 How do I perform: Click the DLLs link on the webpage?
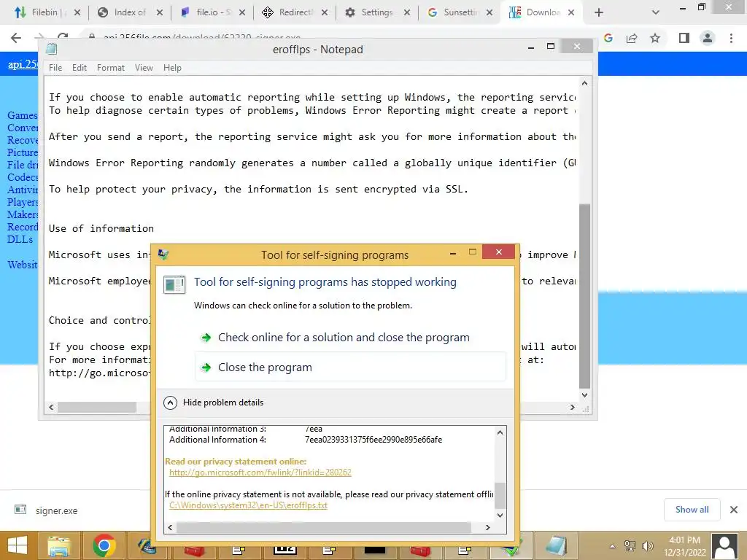pyautogui.click(x=20, y=239)
